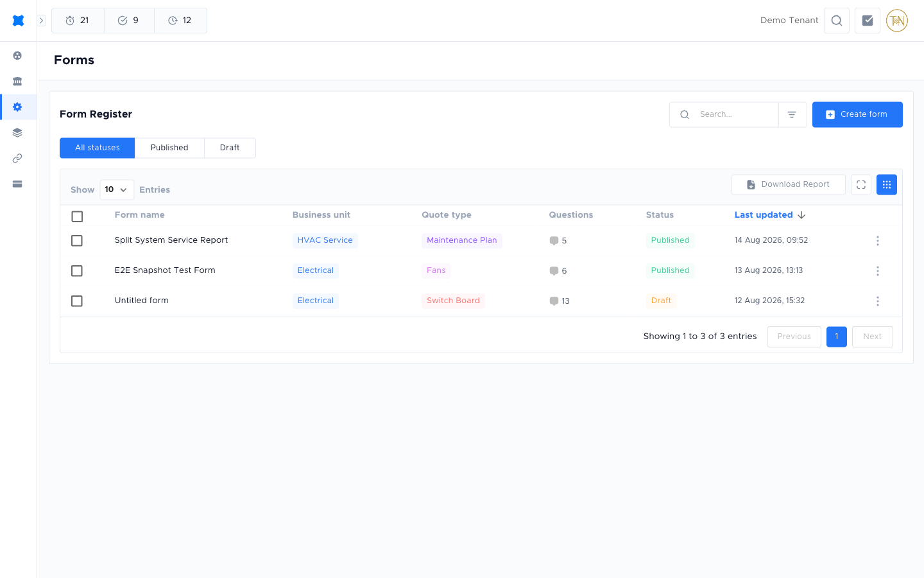Check the E2E Snapshot Test Form checkbox
924x578 pixels.
pyautogui.click(x=77, y=271)
